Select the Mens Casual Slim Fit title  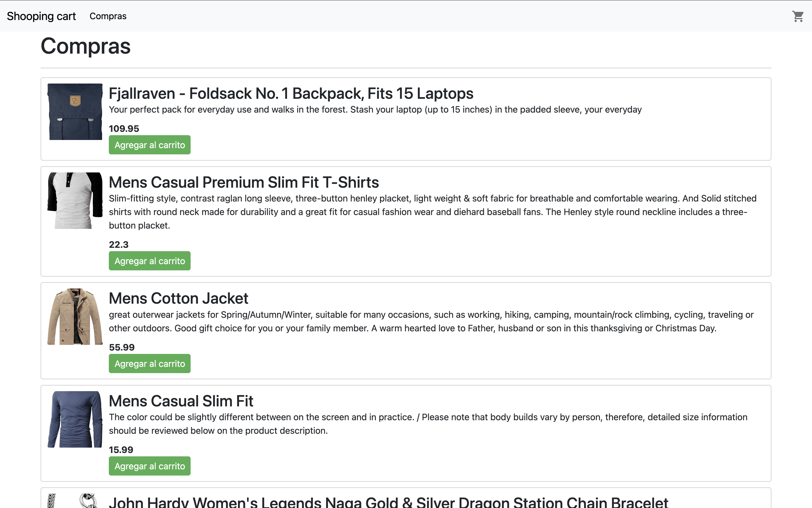181,401
